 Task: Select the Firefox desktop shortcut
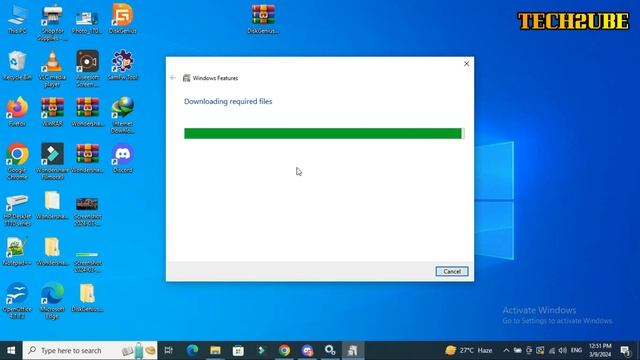(17, 111)
